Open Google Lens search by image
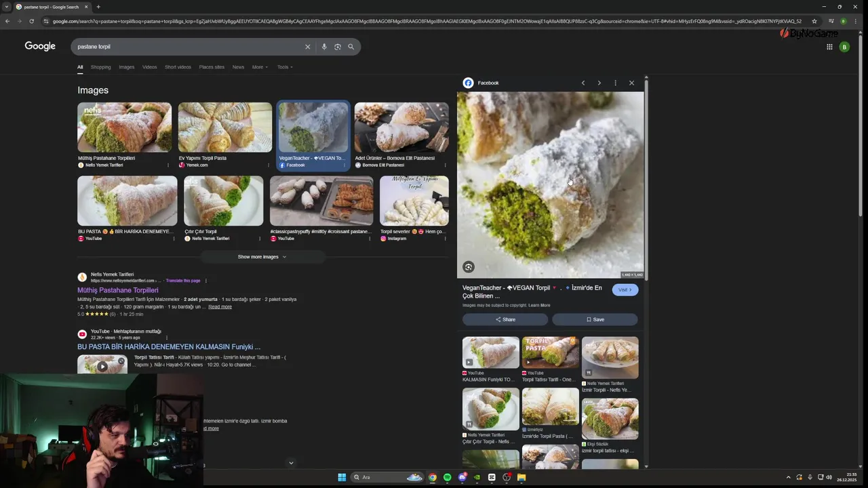The width and height of the screenshot is (868, 488). (x=338, y=47)
